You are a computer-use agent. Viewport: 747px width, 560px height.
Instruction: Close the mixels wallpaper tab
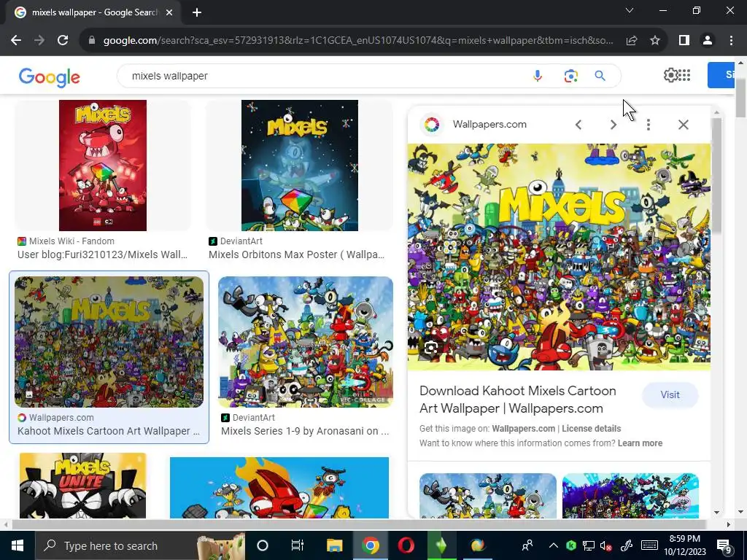click(x=169, y=12)
